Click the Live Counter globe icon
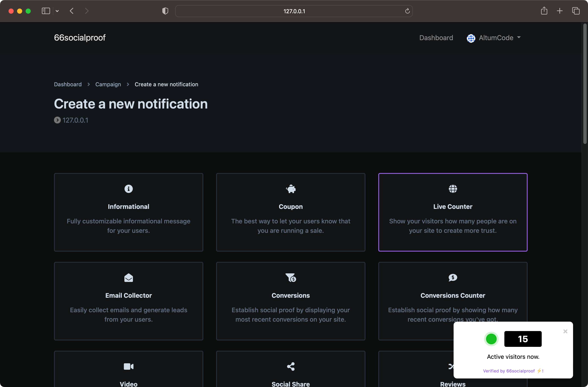The height and width of the screenshot is (387, 588). [453, 189]
